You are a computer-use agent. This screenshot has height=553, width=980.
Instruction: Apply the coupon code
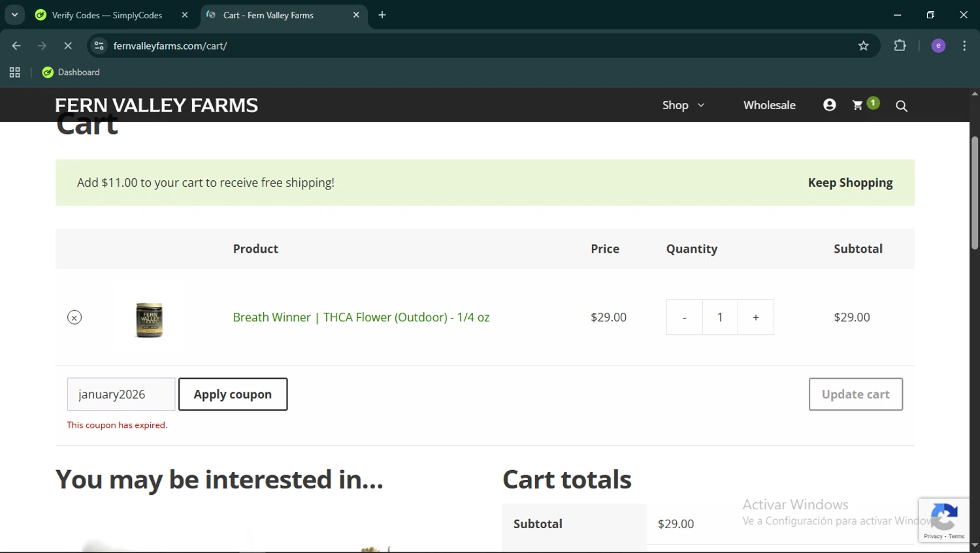(233, 394)
